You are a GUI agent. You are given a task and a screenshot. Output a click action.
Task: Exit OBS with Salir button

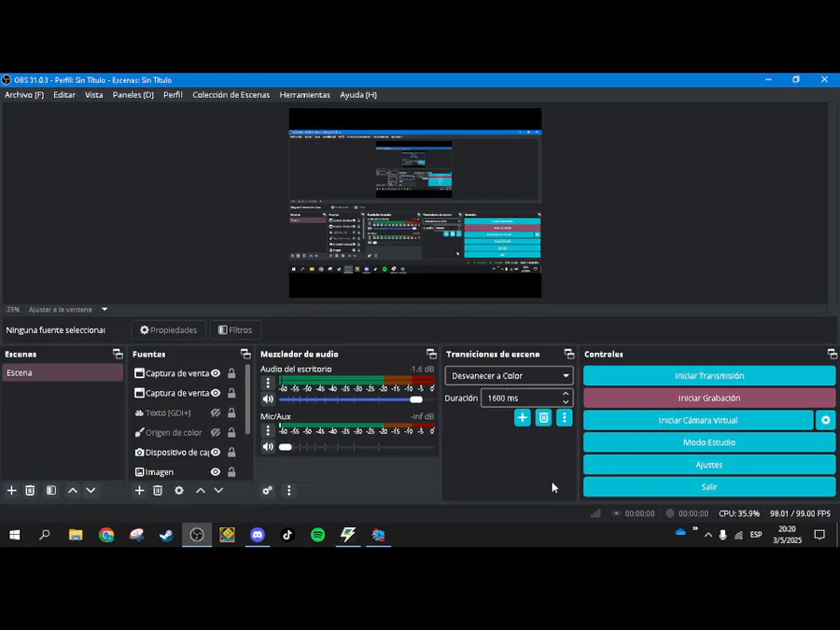708,487
